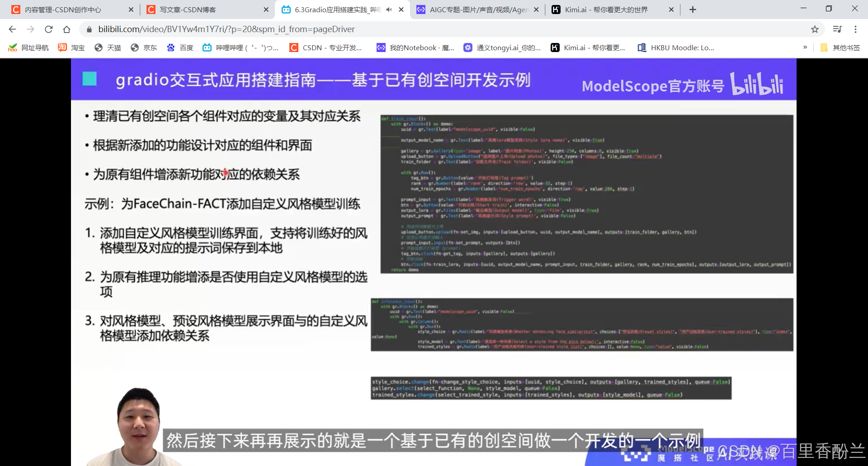Expand the hidden bookmarks chevron
The height and width of the screenshot is (466, 868).
pyautogui.click(x=805, y=47)
